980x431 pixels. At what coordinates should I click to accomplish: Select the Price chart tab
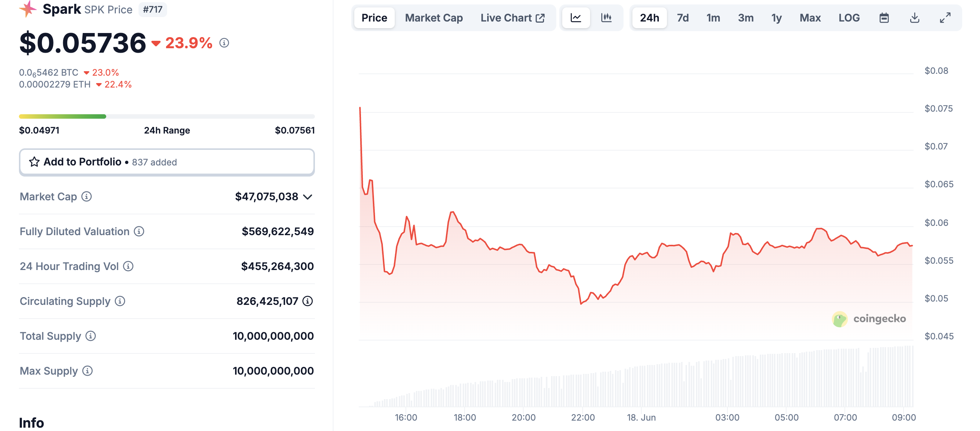click(374, 18)
